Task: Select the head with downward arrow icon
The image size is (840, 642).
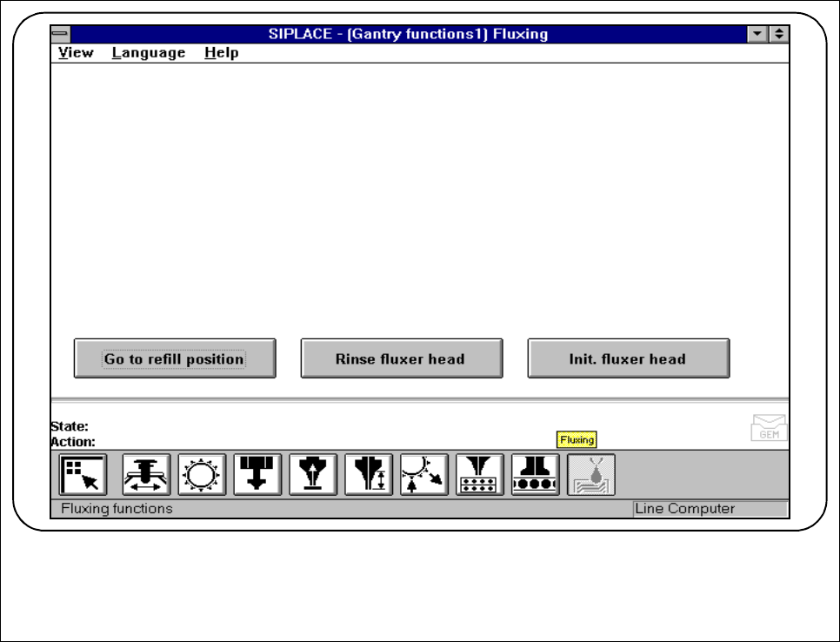Action: [x=257, y=475]
